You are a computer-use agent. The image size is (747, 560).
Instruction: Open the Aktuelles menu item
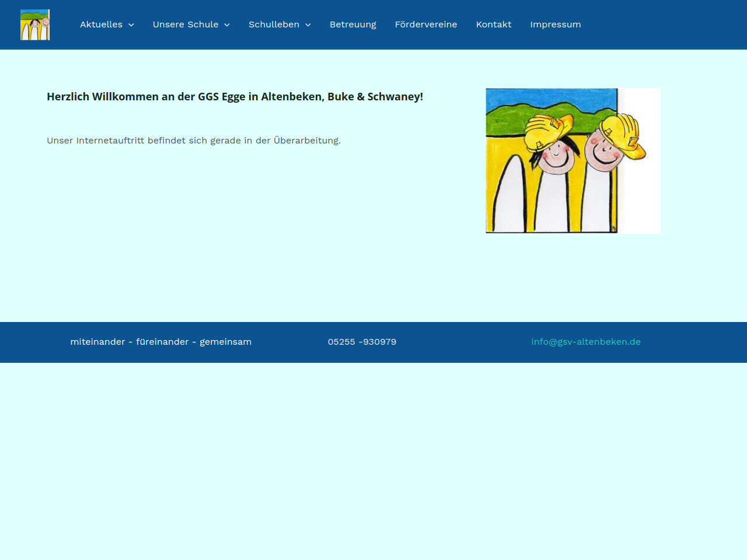coord(101,24)
